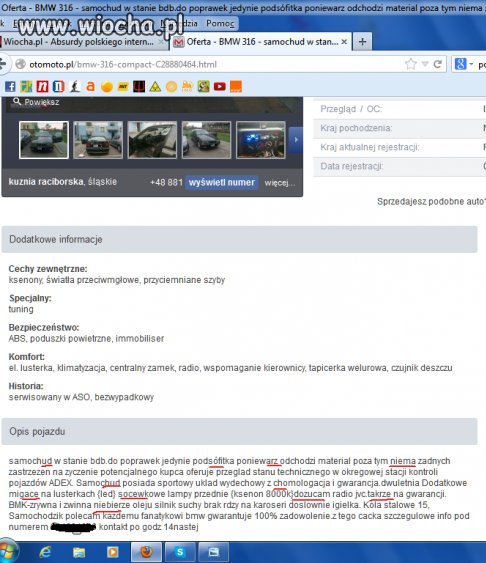
Task: Open the orange square Orange bookmark
Action: [x=236, y=87]
